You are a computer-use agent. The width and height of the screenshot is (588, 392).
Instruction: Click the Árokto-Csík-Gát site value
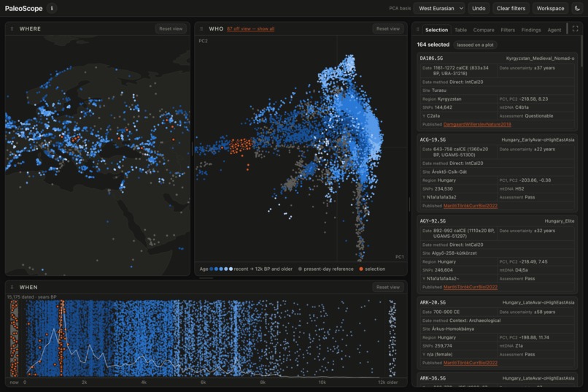449,172
